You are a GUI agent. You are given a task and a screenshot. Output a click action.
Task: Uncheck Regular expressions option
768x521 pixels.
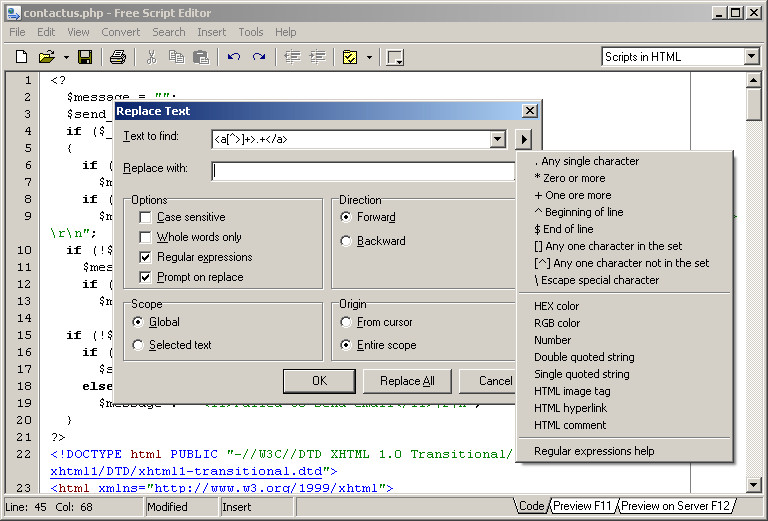pos(145,257)
